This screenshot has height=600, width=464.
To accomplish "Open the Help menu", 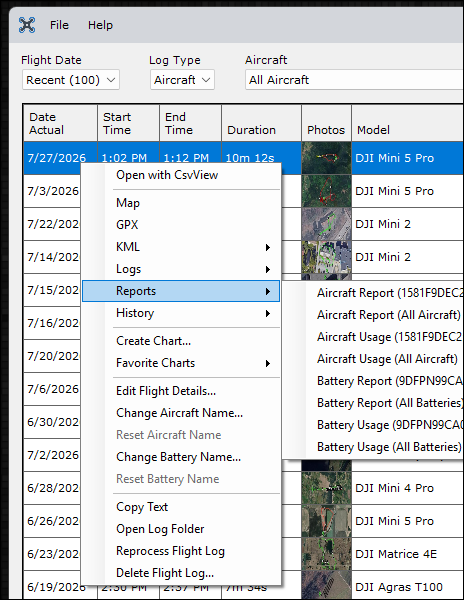I will point(100,25).
